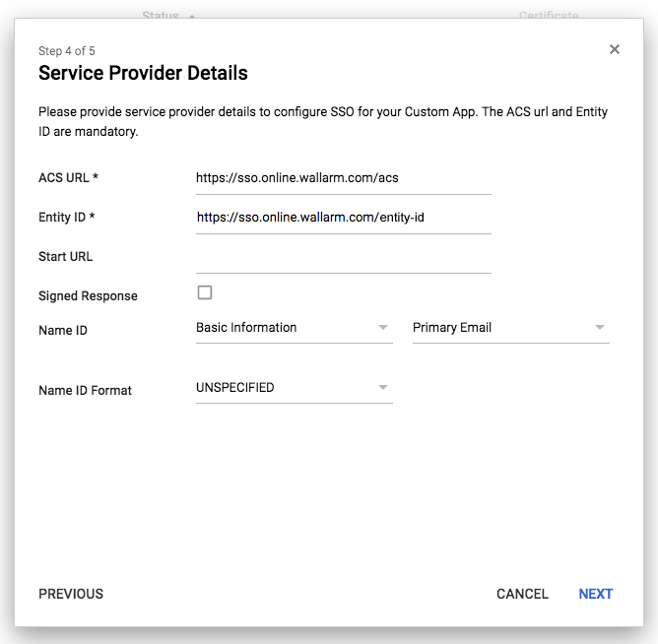
Task: Focus the ACS URL input field
Action: click(343, 179)
